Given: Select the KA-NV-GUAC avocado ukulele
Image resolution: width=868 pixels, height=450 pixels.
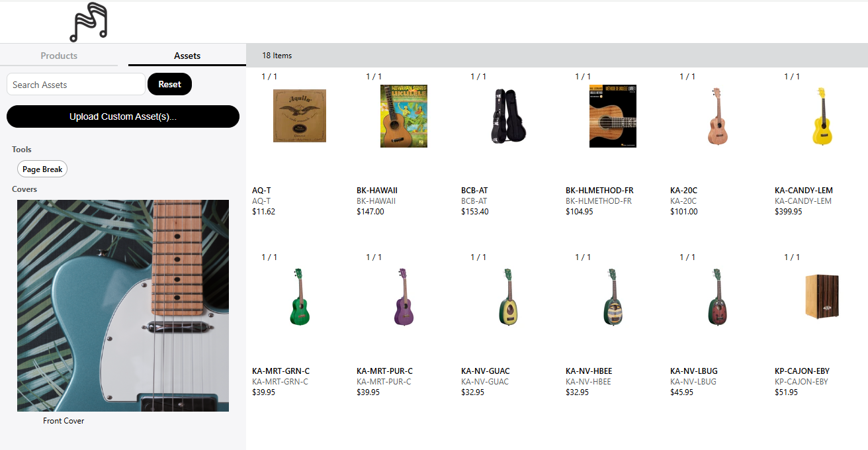Looking at the screenshot, I should [x=509, y=296].
